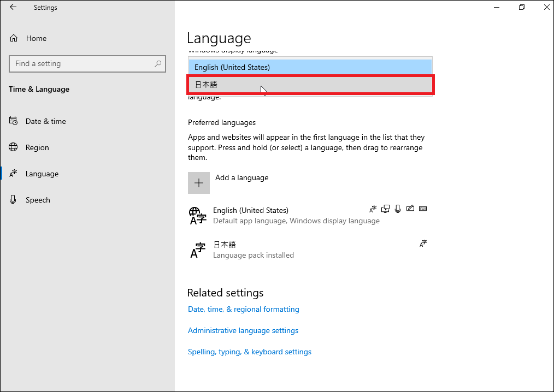This screenshot has height=392, width=554.
Task: Click 日本語 row display language feature icon
Action: click(423, 243)
